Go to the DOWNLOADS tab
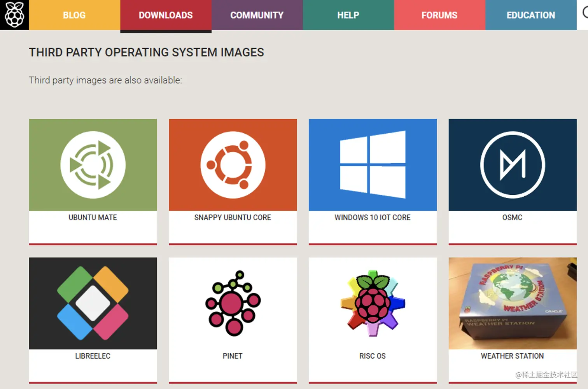The width and height of the screenshot is (588, 389). point(166,15)
